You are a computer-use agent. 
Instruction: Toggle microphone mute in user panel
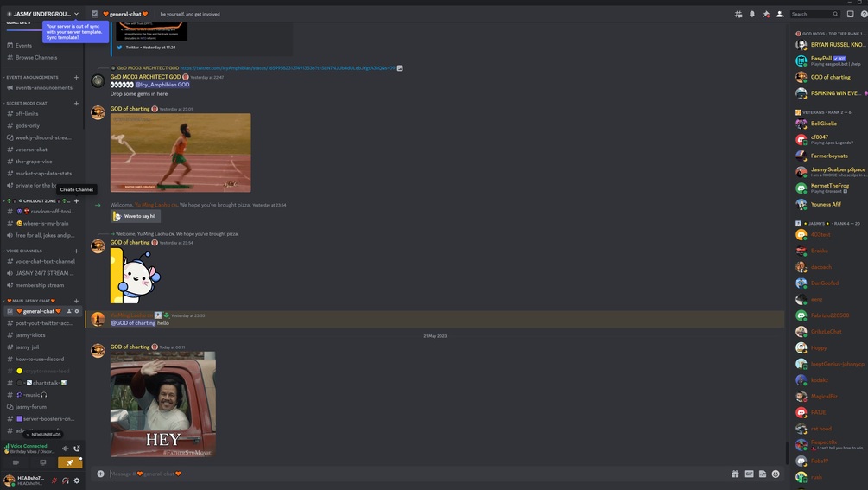click(x=54, y=480)
